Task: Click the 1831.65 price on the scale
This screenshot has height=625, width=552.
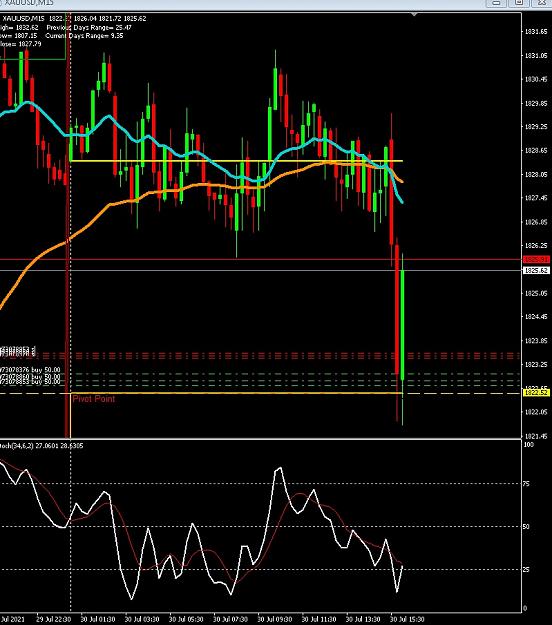Action: [x=536, y=31]
